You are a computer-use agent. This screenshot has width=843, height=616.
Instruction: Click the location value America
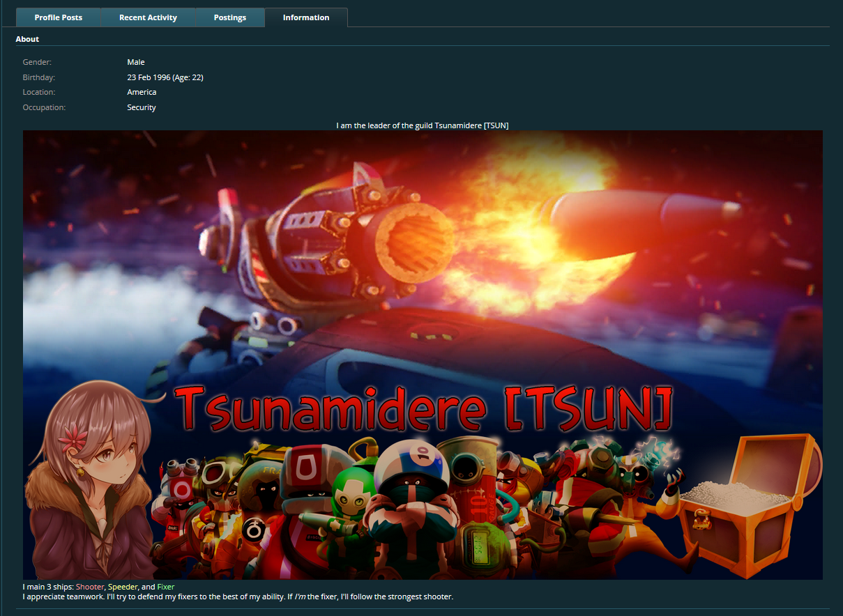click(142, 92)
